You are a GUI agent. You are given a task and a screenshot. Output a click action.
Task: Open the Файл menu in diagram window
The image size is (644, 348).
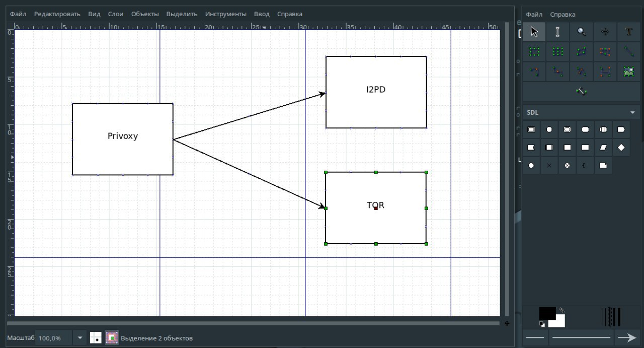click(18, 14)
